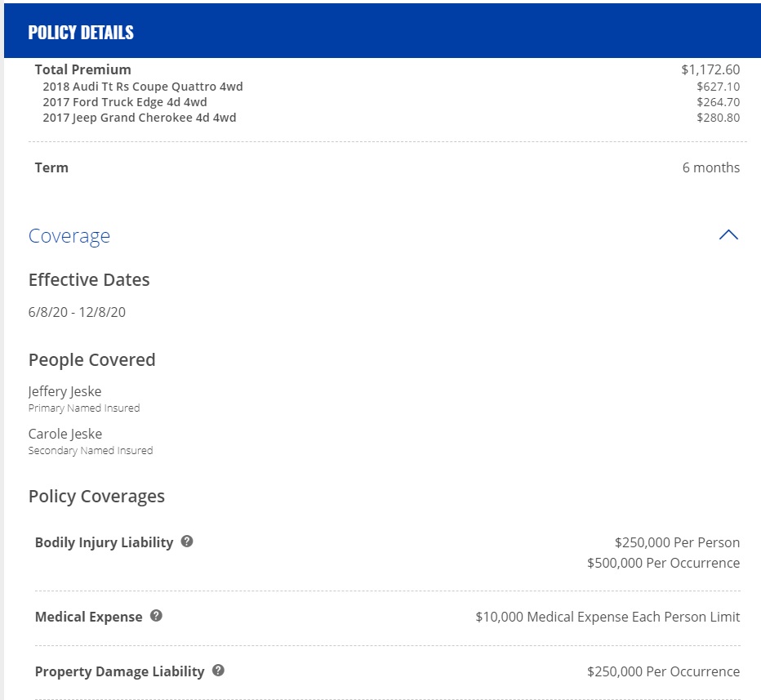The width and height of the screenshot is (761, 700).
Task: Select the Jeffery Jeske name
Action: coord(65,392)
